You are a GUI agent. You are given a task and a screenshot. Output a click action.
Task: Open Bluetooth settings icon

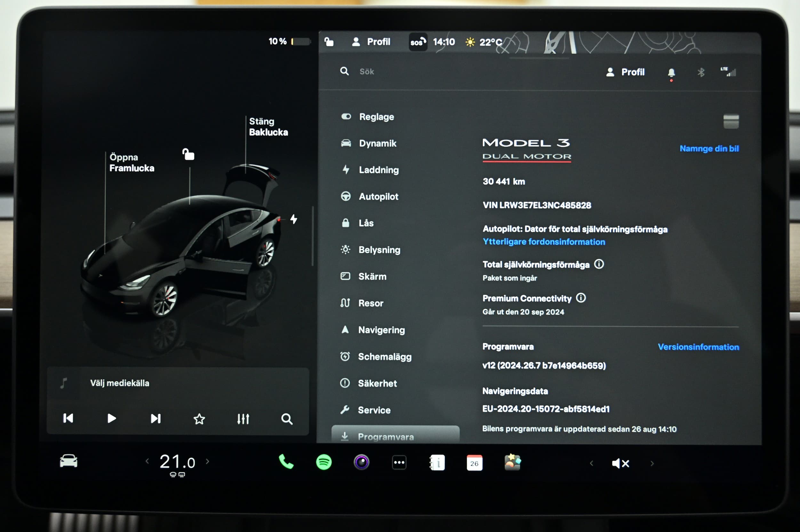(701, 72)
